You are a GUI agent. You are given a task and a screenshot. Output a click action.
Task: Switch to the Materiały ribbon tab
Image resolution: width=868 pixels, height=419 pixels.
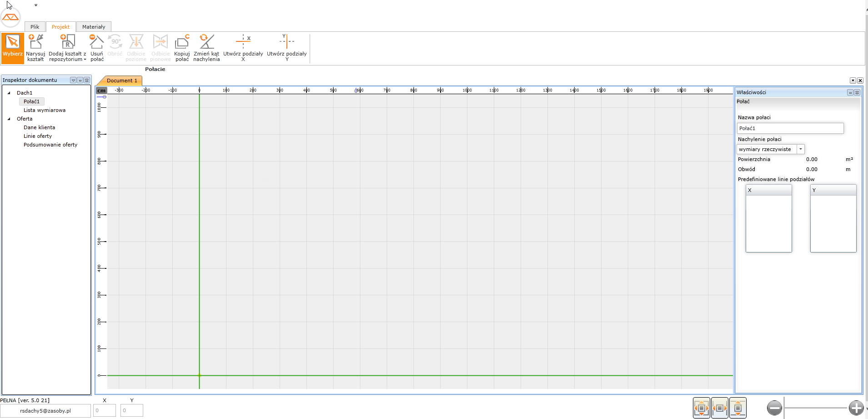[94, 27]
